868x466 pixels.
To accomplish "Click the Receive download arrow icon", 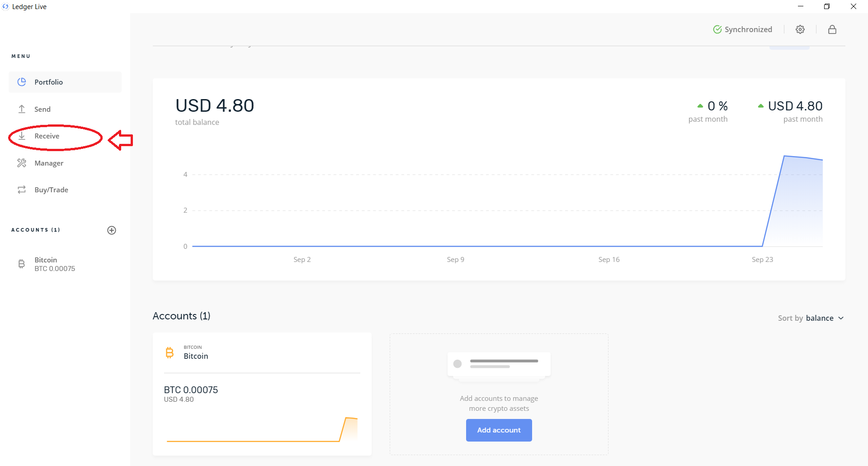I will (x=22, y=136).
